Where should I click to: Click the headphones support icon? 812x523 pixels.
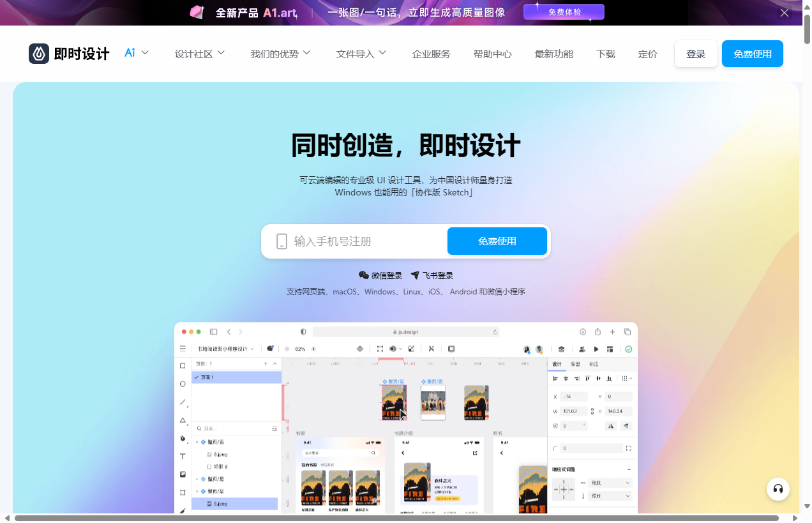point(778,489)
